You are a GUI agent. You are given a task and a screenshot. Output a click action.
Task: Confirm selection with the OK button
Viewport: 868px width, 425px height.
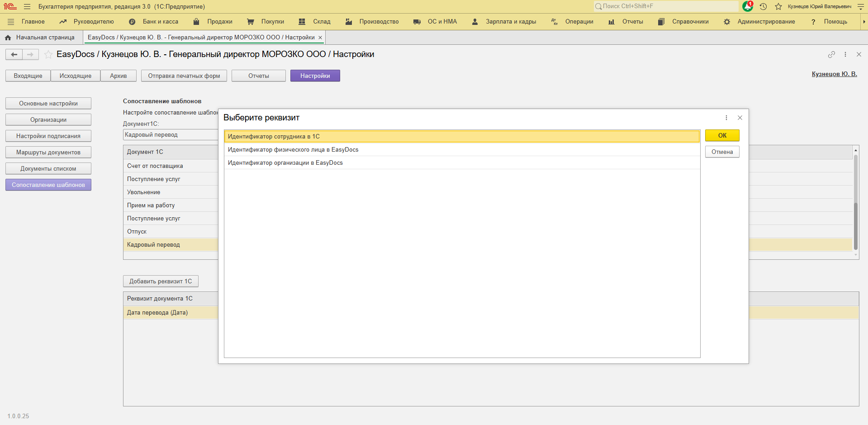click(x=722, y=135)
